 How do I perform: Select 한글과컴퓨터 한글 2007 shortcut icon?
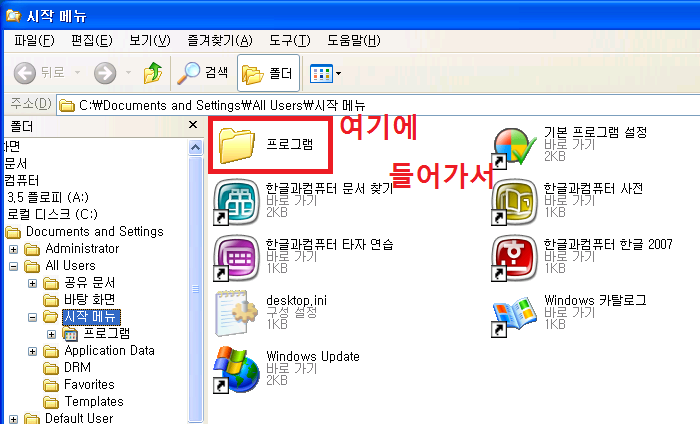514,258
